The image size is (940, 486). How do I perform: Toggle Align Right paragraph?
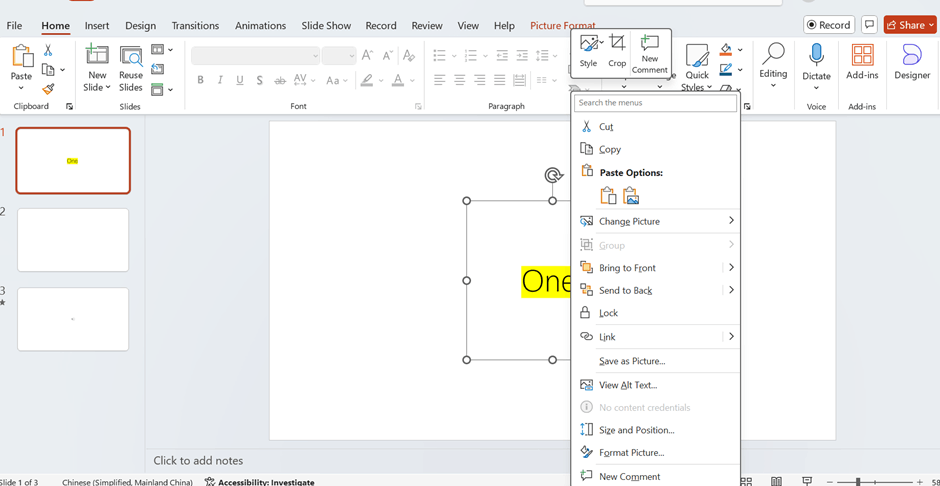(x=480, y=80)
